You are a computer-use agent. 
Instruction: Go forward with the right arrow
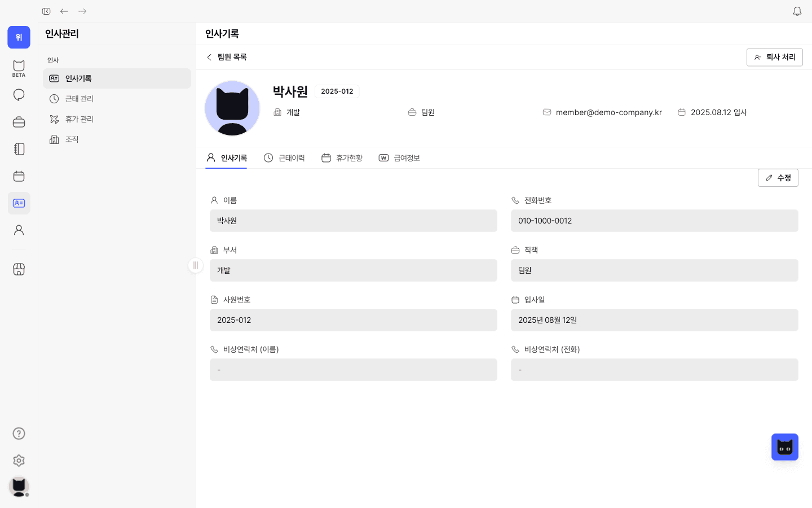(x=82, y=11)
